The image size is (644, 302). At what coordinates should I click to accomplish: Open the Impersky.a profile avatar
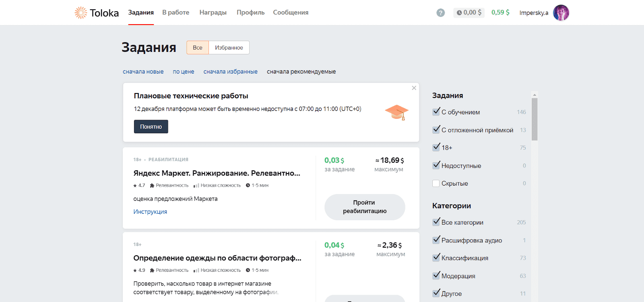coord(561,13)
